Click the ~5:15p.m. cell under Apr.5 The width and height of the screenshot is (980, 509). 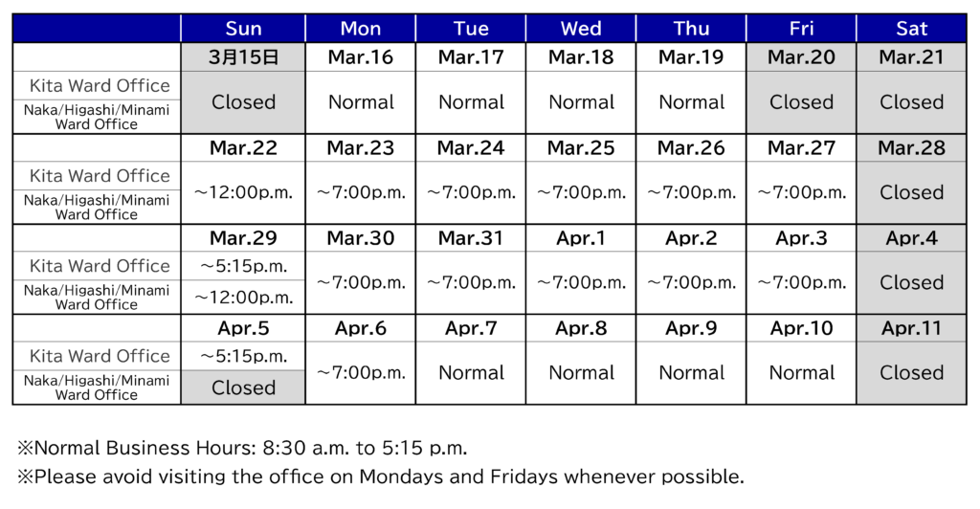243,356
